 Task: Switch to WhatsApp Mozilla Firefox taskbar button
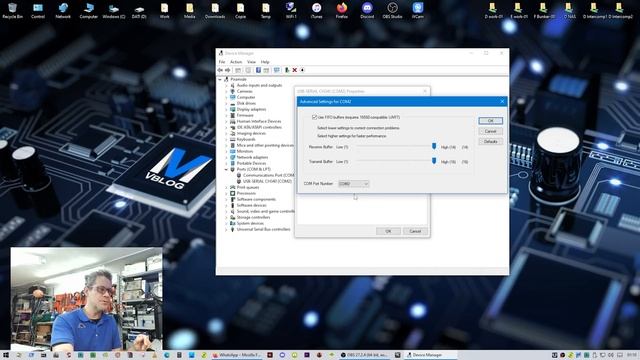point(237,355)
